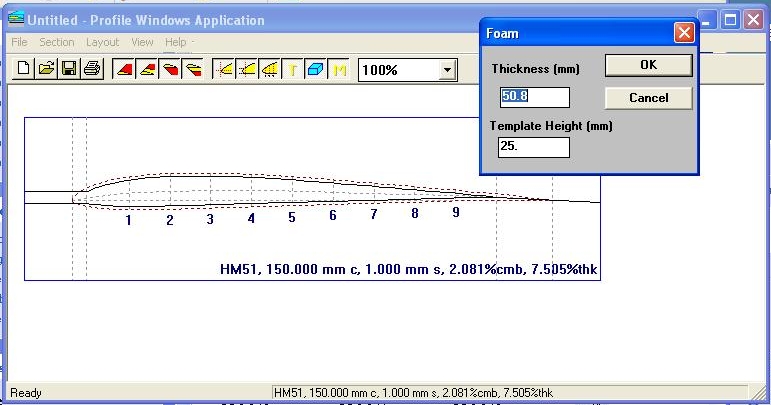Expand the 100% zoom dropdown
This screenshot has width=771, height=405.
pos(447,71)
